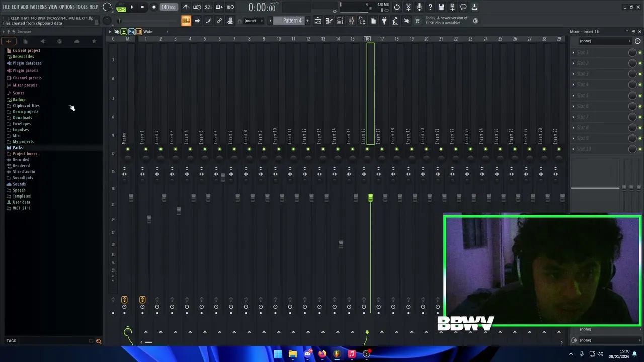Viewport: 644px width, 362px height.
Task: Toggle effect Slot 10 enable LED
Action: (x=640, y=149)
